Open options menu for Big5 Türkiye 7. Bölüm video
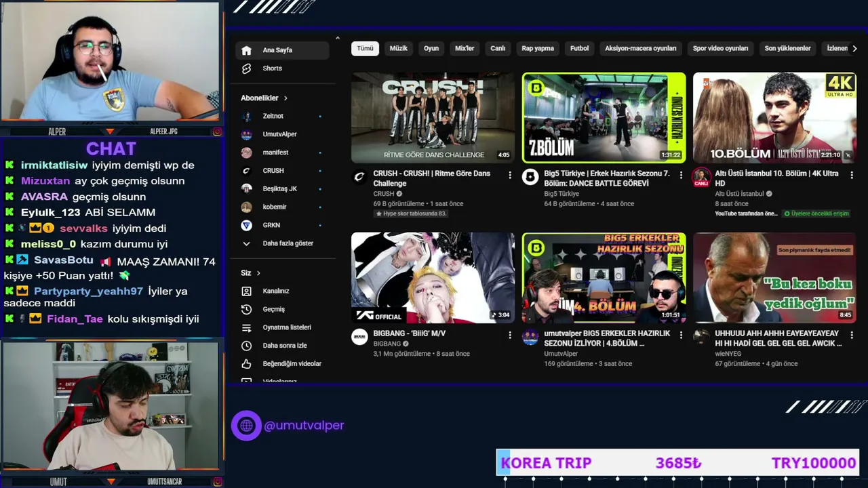The height and width of the screenshot is (488, 868). point(681,175)
